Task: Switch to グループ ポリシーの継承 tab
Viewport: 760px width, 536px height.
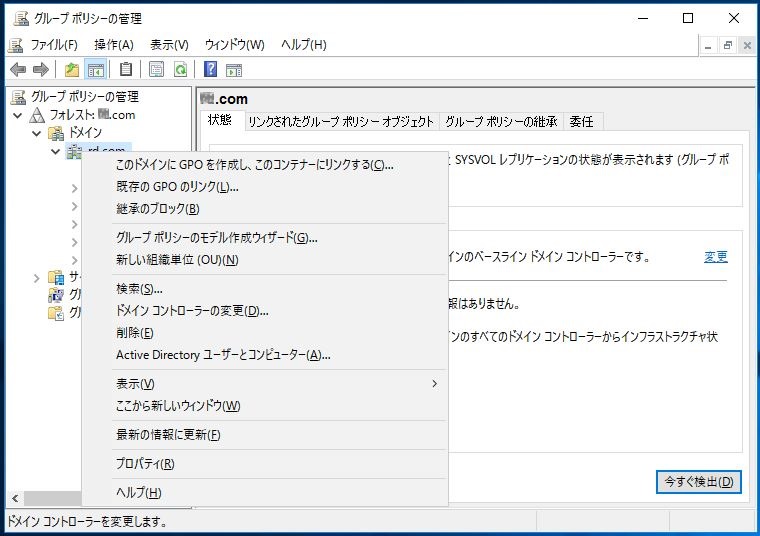Action: click(500, 121)
